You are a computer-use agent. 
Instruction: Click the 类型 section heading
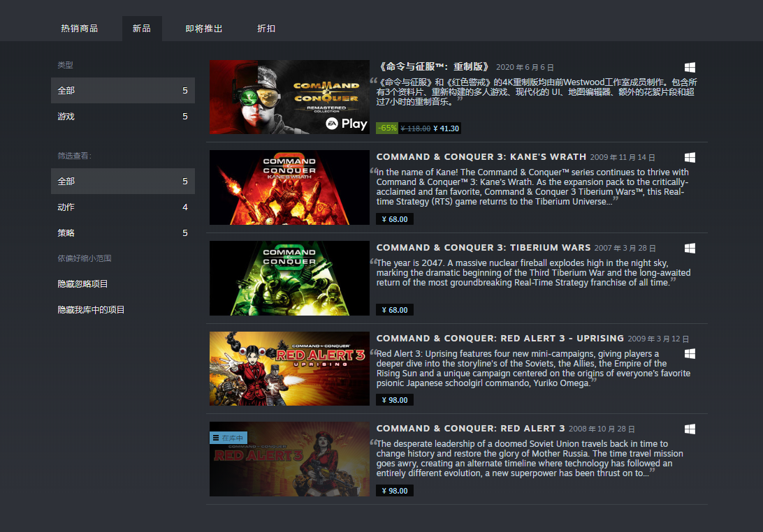pyautogui.click(x=65, y=65)
